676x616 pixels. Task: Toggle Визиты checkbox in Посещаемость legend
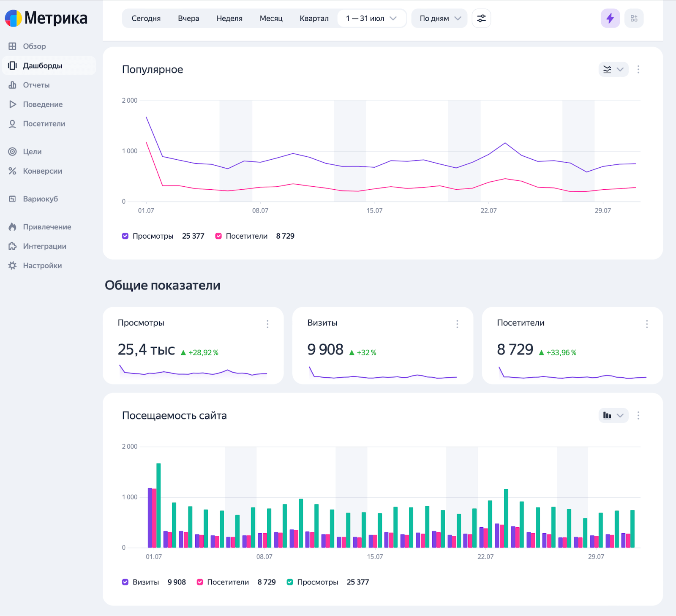pyautogui.click(x=125, y=582)
